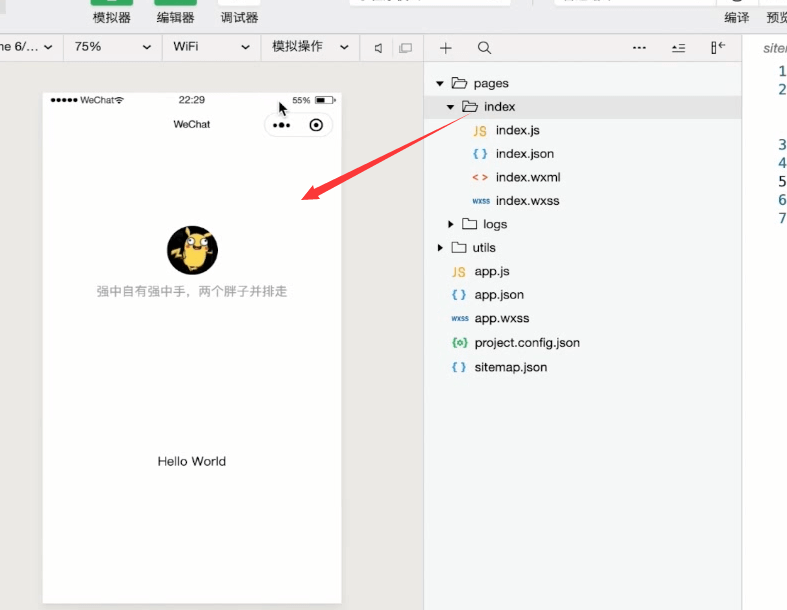This screenshot has height=610, width=787.
Task: Open the index.wxss file
Action: pyautogui.click(x=528, y=201)
